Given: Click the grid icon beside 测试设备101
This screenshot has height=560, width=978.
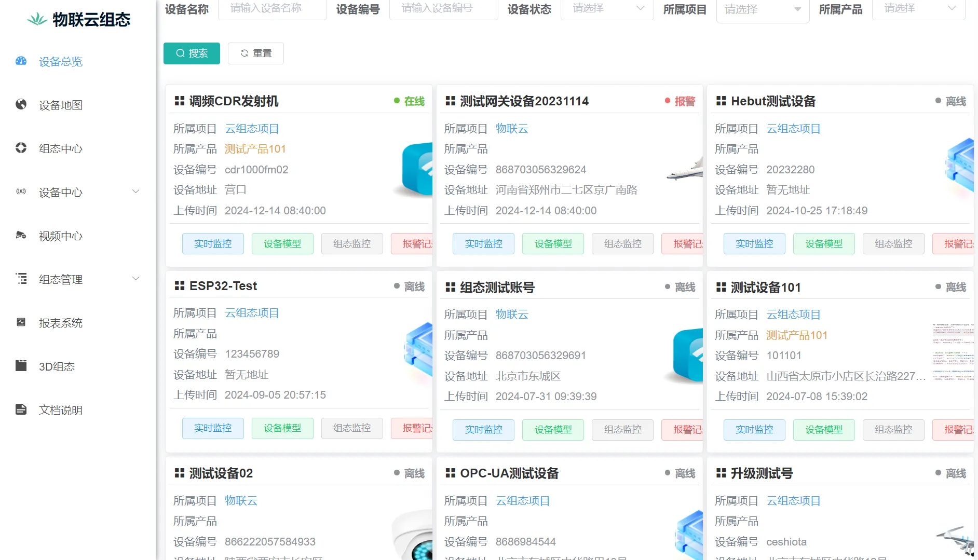Looking at the screenshot, I should (x=721, y=287).
